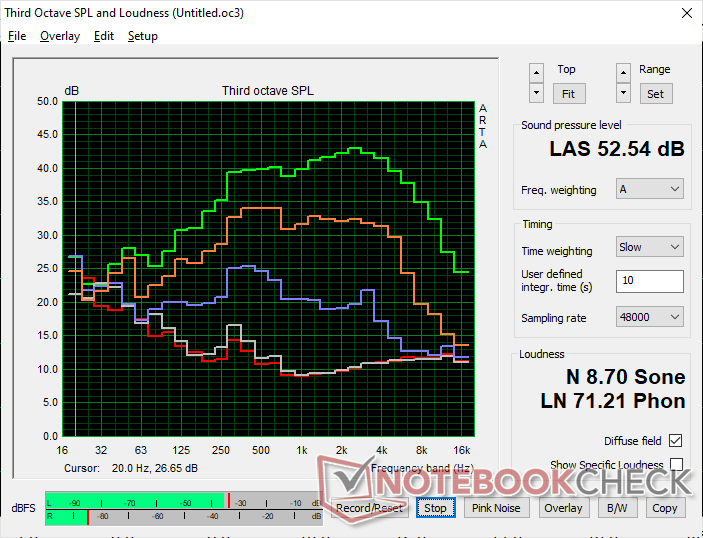Click the 250 frequency axis label
The image size is (703, 538).
pyautogui.click(x=221, y=450)
